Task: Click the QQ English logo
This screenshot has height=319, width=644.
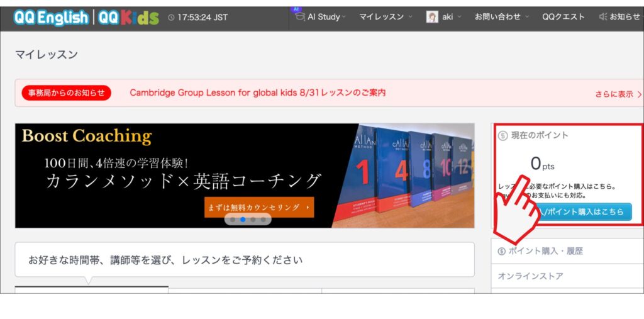Action: [x=51, y=18]
